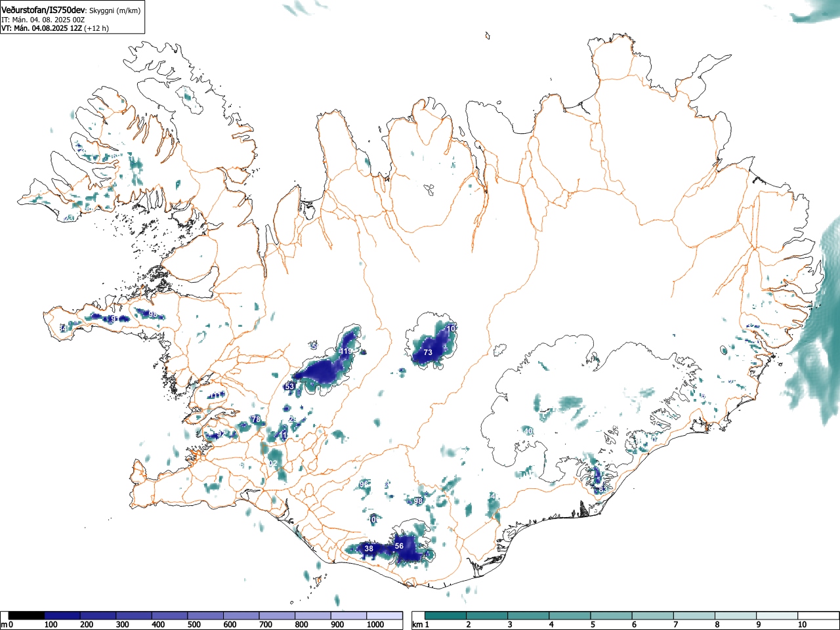
Task: Click the '(+12 h)' forecast offset text
Action: (x=96, y=28)
